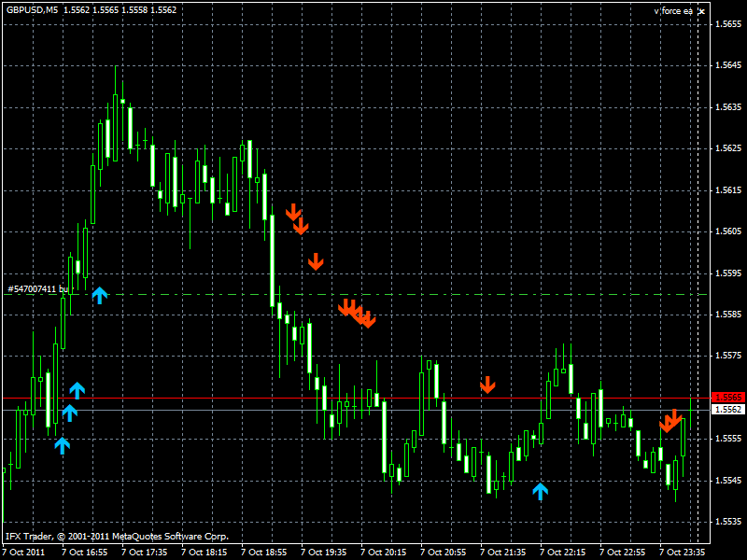Click the 1.5655 value on the price scale
Screen dimensions: 747x560
coord(727,24)
